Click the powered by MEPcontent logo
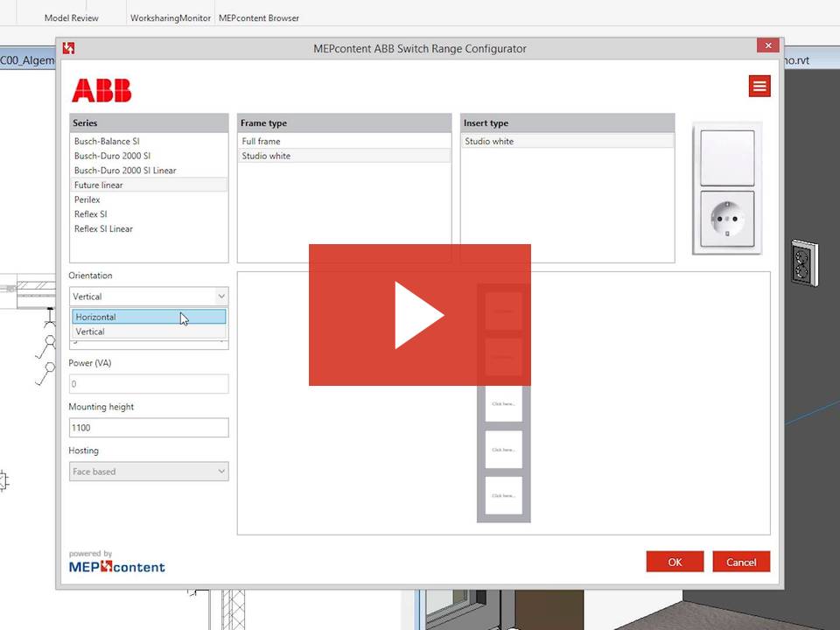Screen dimensions: 840x630 (116, 562)
